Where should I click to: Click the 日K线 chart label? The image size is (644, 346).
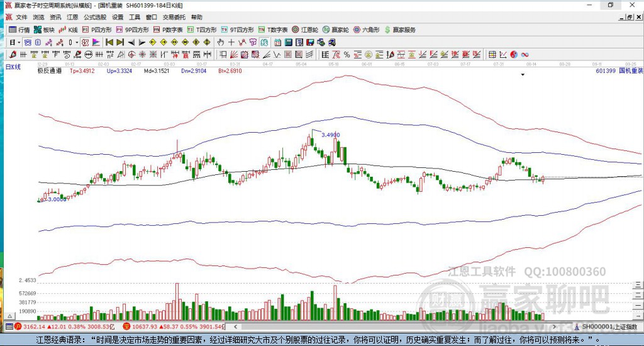point(13,67)
